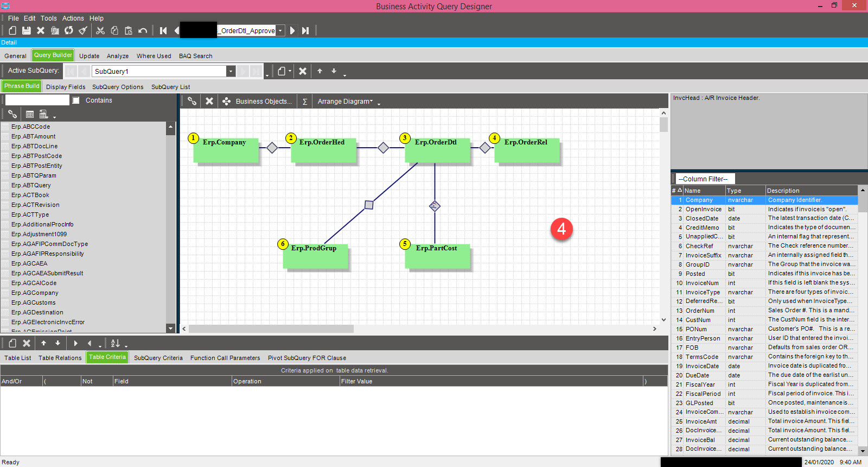Screen dimensions: 868x467
Task: Click the down arrow of the table list scrollbar
Action: 170,328
